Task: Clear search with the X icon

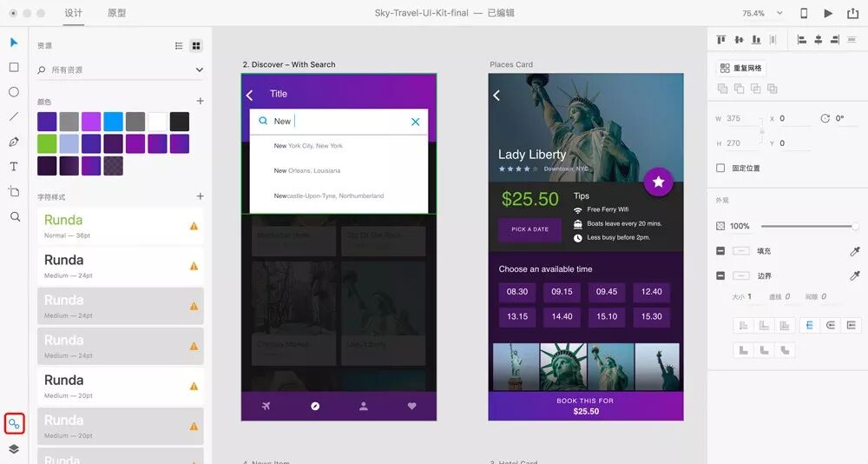Action: pos(415,122)
